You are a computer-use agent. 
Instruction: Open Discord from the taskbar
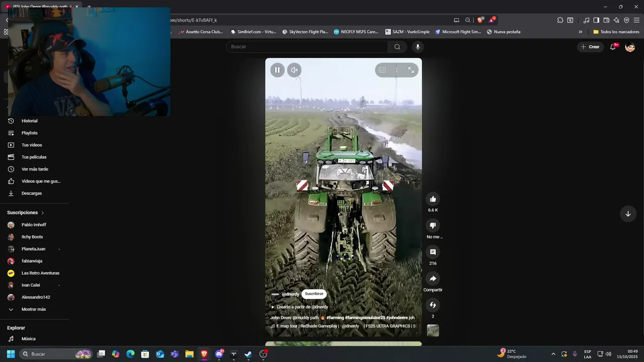click(219, 354)
